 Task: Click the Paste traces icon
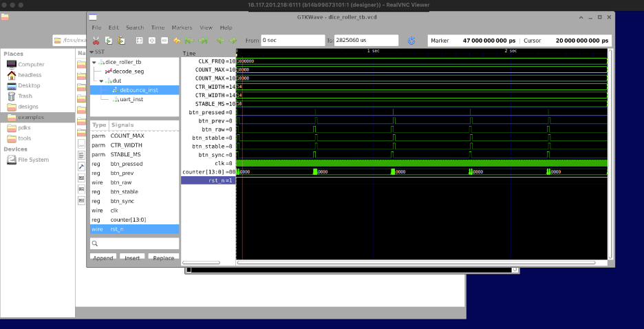[121, 41]
